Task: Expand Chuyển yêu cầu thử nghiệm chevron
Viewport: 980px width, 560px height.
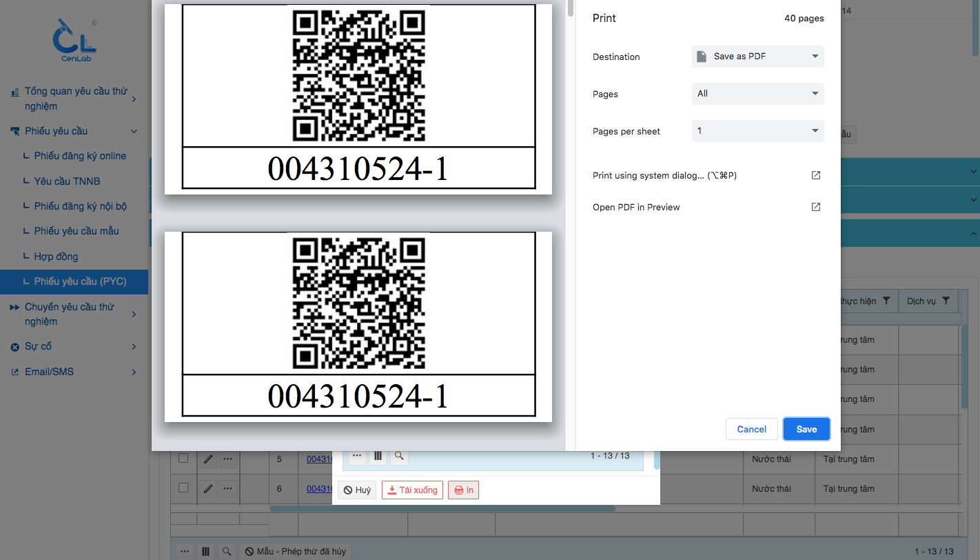Action: coord(134,314)
